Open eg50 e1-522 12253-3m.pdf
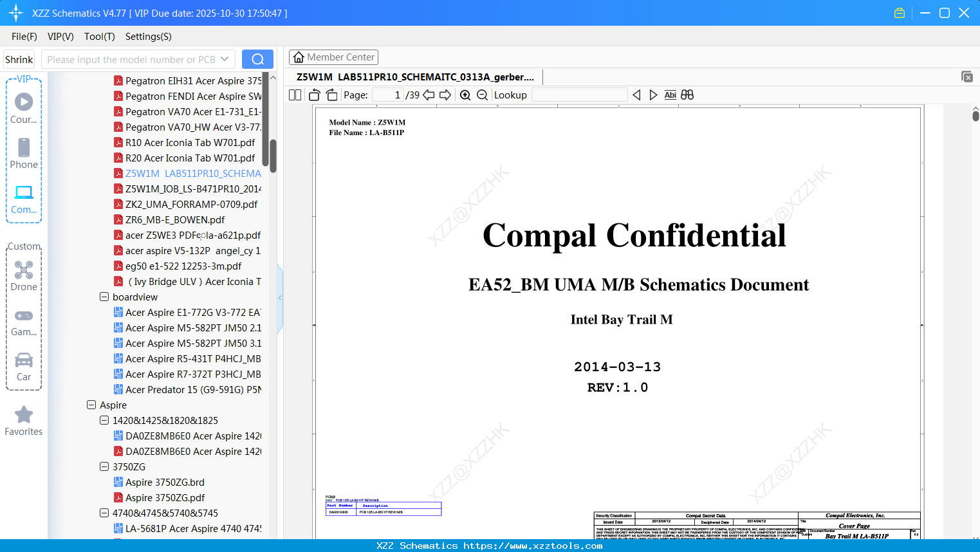 178,266
